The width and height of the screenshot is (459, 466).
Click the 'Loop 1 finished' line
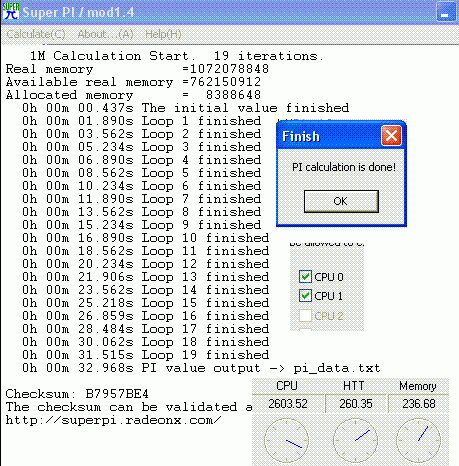point(142,121)
